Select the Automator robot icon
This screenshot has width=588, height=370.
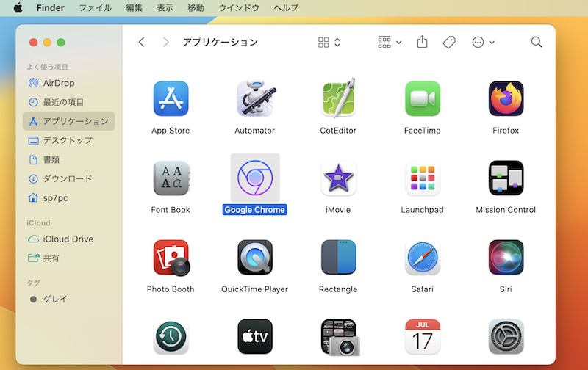pos(254,99)
